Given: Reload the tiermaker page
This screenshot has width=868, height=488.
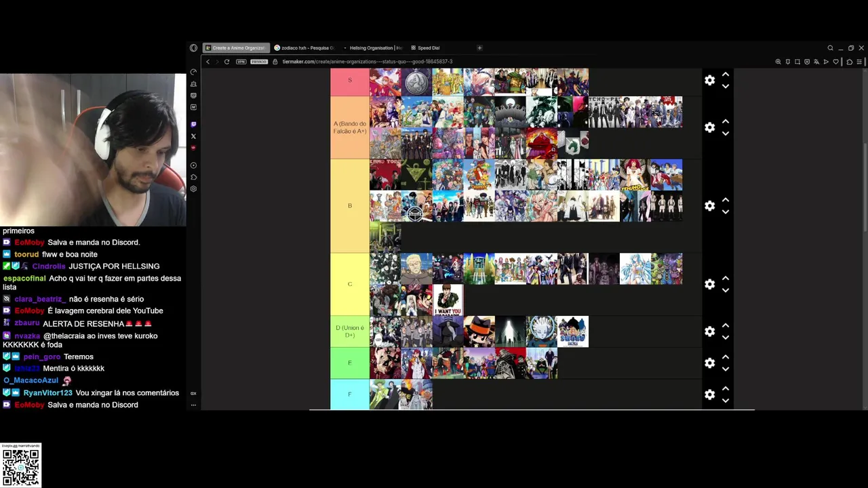Looking at the screenshot, I should pyautogui.click(x=226, y=62).
